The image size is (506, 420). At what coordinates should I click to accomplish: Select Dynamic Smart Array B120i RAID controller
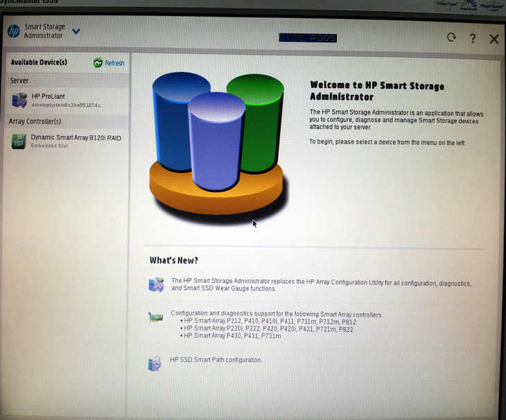pos(67,141)
